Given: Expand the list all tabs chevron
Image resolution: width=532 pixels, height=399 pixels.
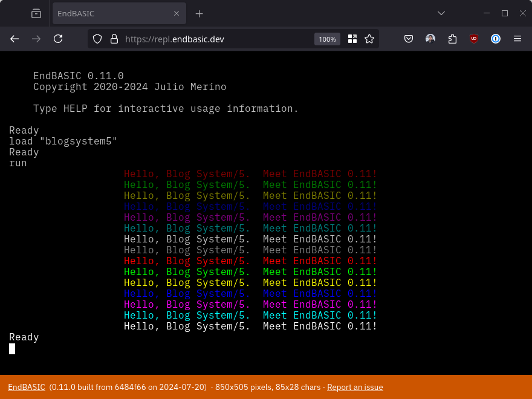Looking at the screenshot, I should 441,13.
